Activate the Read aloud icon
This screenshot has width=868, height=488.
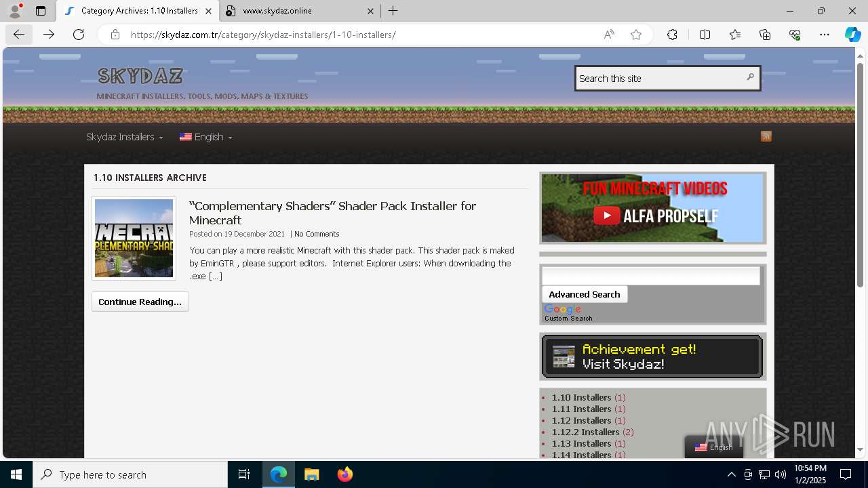click(609, 35)
